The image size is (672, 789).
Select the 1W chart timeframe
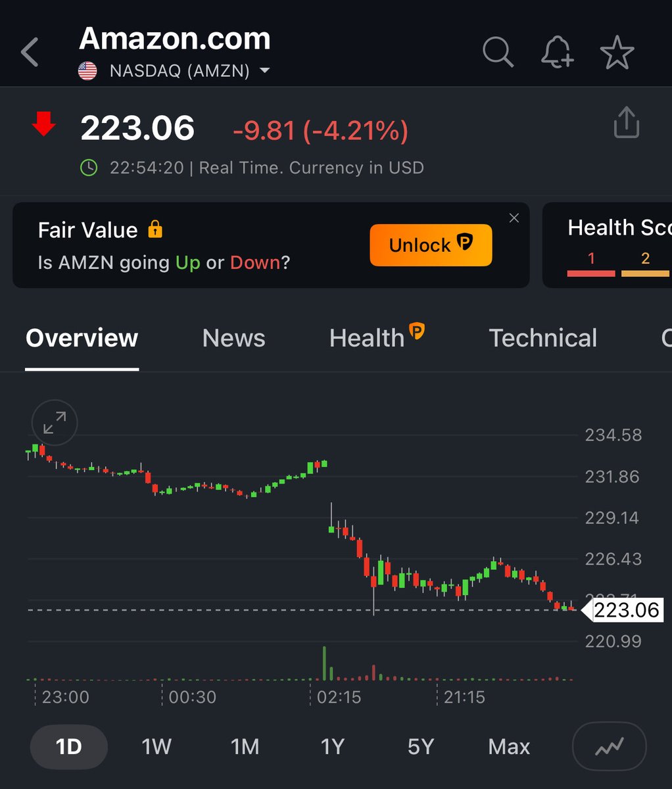156,746
